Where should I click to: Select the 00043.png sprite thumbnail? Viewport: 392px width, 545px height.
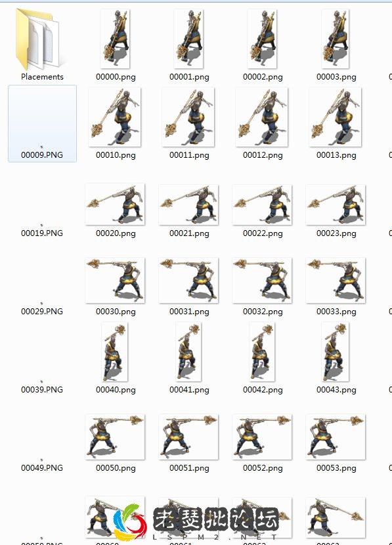(336, 352)
